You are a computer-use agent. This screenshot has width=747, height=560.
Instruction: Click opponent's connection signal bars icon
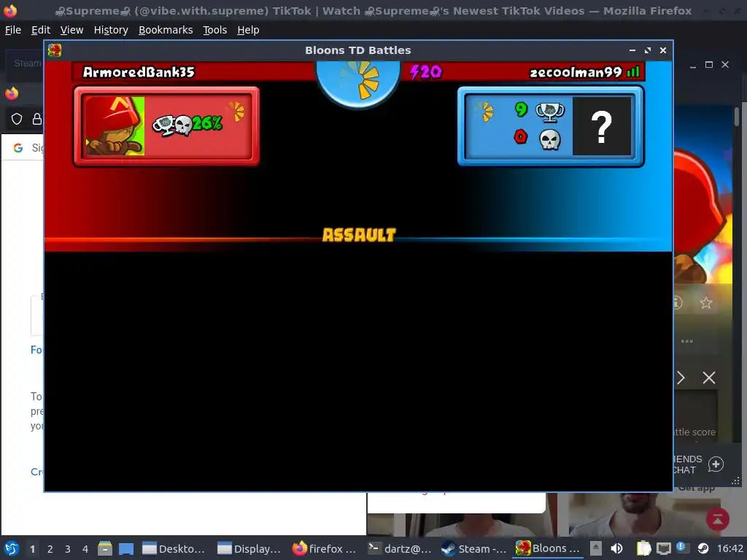click(x=634, y=71)
